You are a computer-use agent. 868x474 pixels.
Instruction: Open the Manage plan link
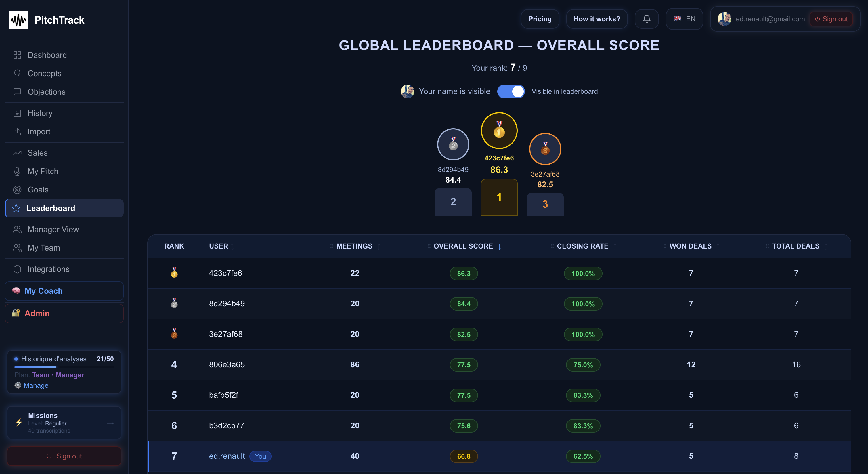(36, 385)
